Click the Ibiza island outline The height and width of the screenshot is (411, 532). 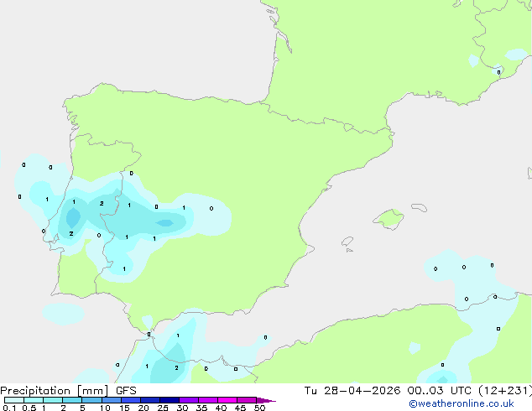pyautogui.click(x=347, y=242)
